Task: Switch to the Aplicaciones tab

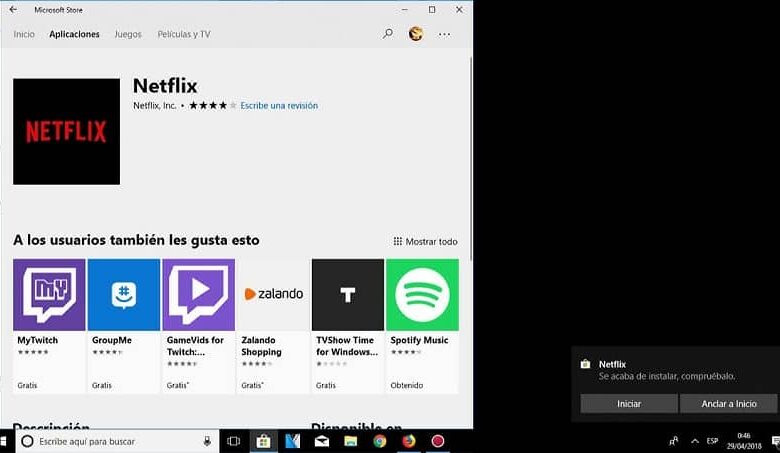Action: pos(74,34)
